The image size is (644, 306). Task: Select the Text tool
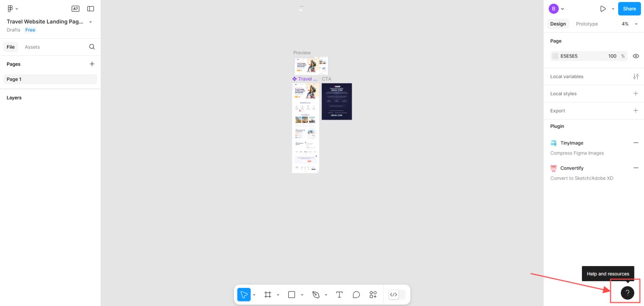(339, 295)
